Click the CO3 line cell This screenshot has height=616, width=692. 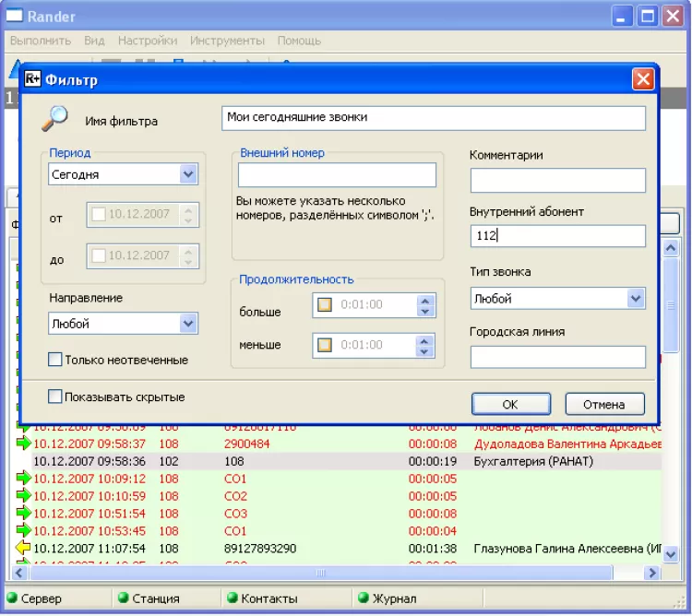pyautogui.click(x=235, y=514)
